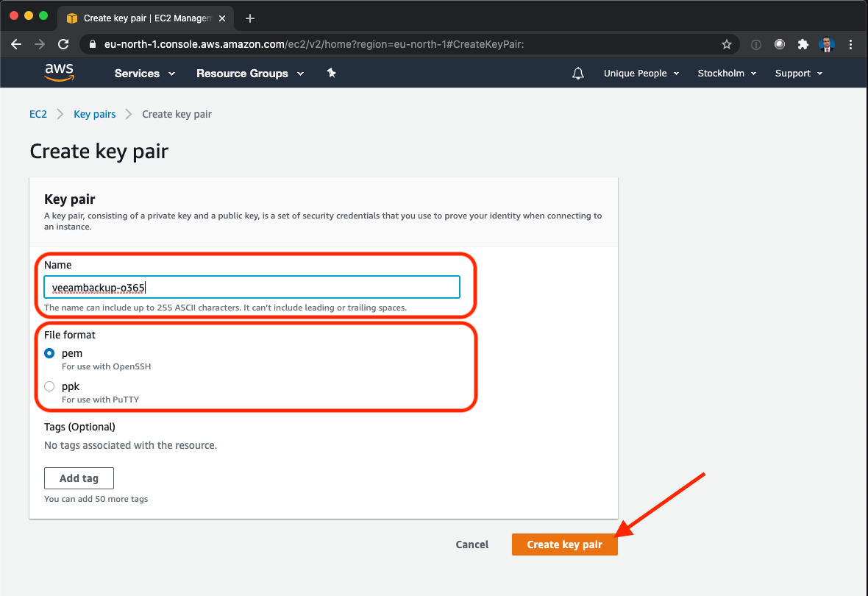The image size is (868, 596).
Task: Open the Chrome profile avatar
Action: [x=827, y=44]
